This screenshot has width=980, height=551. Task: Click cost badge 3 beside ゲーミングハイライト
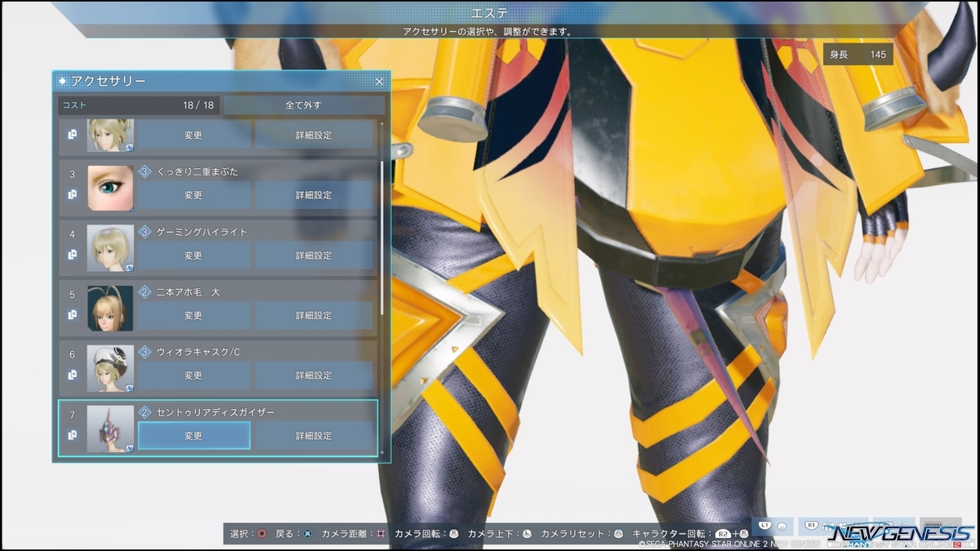coord(145,232)
